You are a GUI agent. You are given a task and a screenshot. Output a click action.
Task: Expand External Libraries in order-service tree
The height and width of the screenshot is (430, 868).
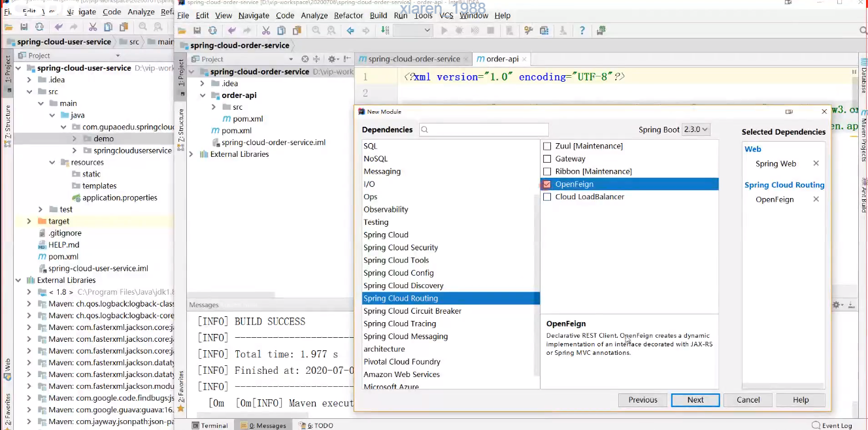tap(192, 154)
